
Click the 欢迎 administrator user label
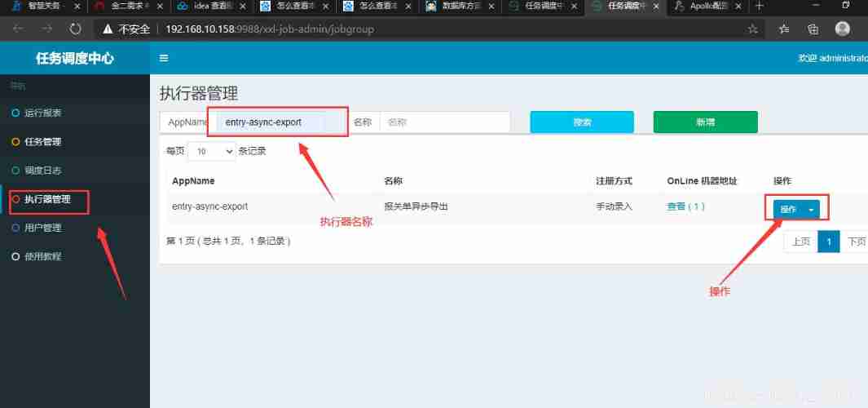click(833, 58)
